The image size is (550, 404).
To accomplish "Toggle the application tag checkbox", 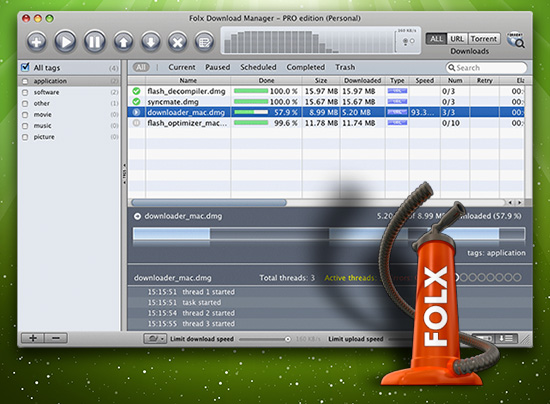I will (25, 81).
